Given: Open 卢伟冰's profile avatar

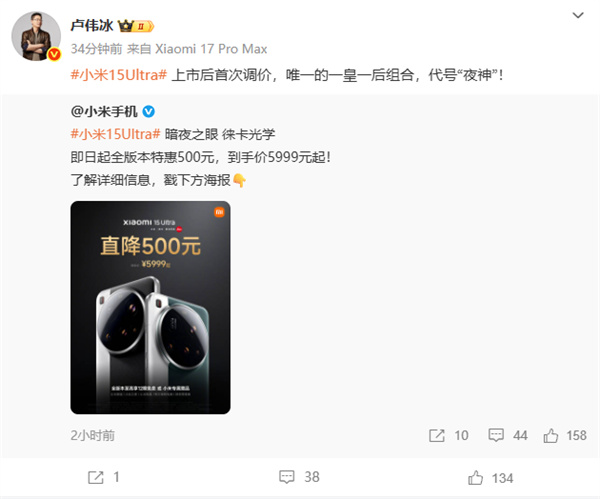Looking at the screenshot, I should [x=36, y=36].
